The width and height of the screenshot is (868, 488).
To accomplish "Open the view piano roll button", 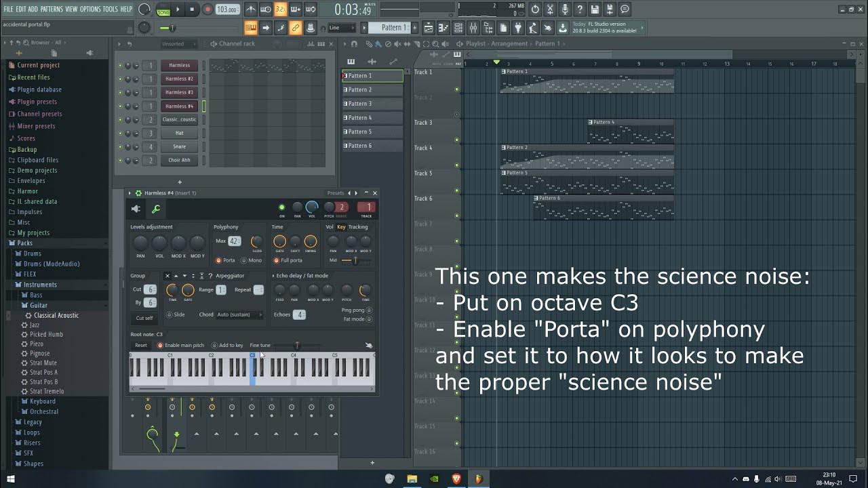I will point(443,28).
